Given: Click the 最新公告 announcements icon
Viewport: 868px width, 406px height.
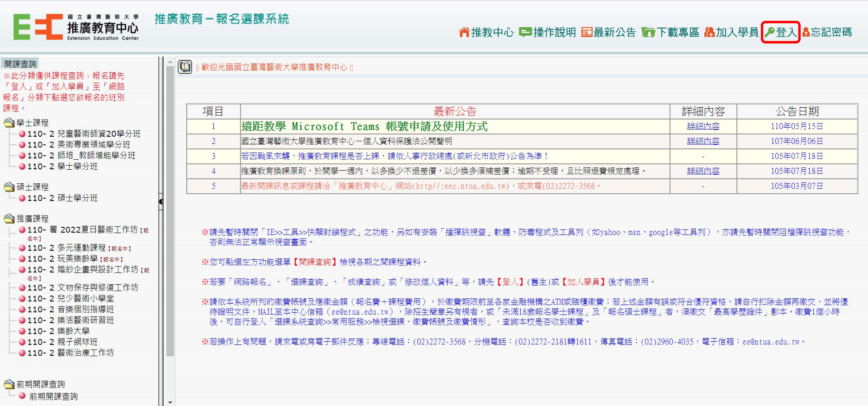Looking at the screenshot, I should pyautogui.click(x=586, y=32).
